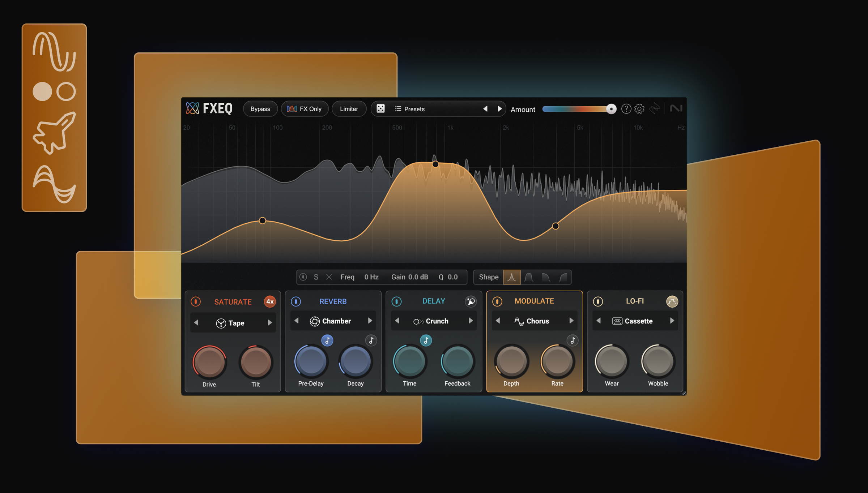Click the jet plane icon in left panel
868x493 pixels.
coord(54,133)
